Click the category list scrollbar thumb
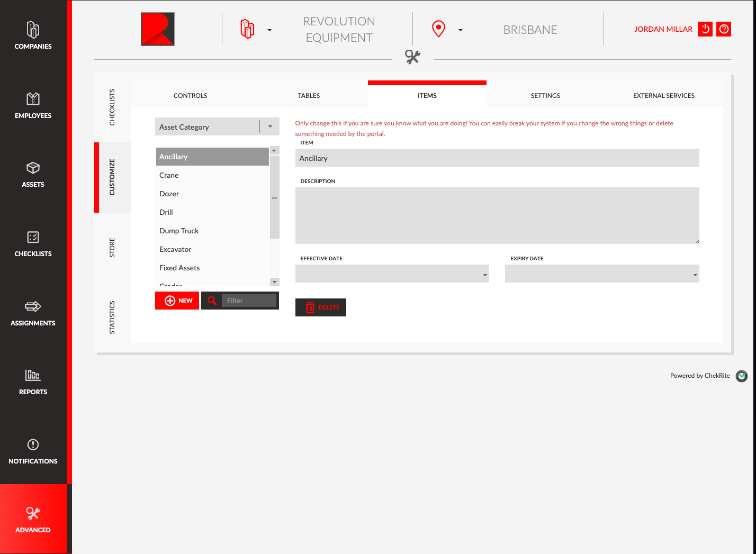The height and width of the screenshot is (554, 756). 274,197
